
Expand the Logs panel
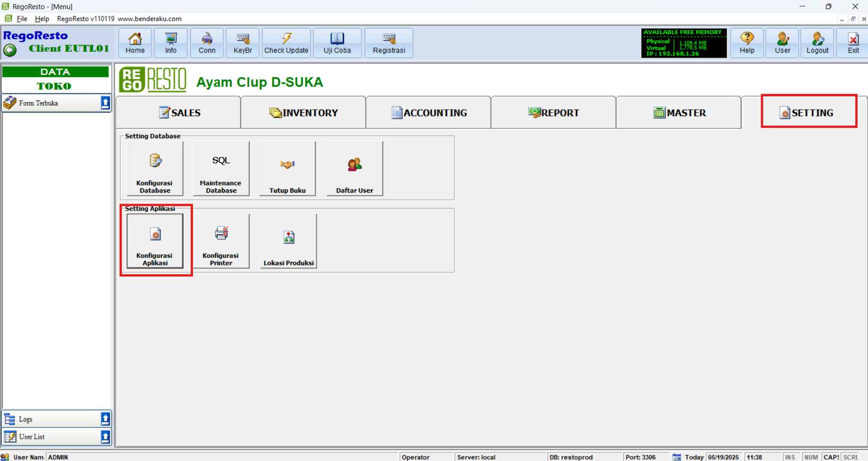105,419
